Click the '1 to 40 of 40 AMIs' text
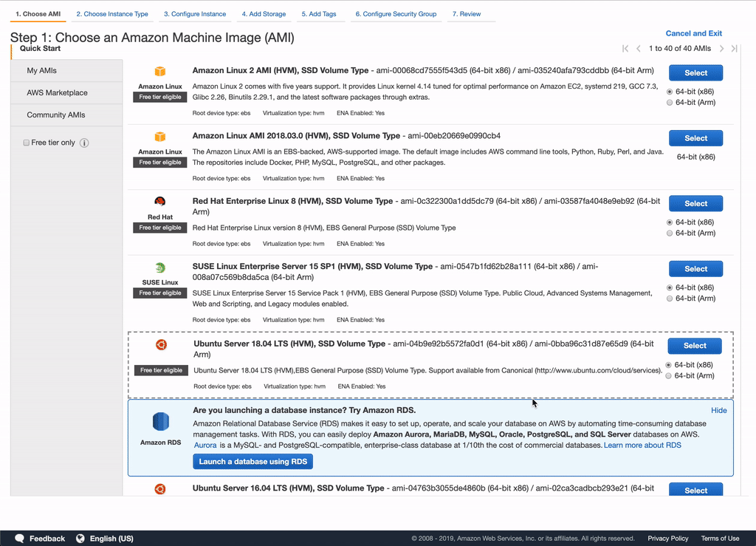The image size is (756, 546). coord(680,48)
